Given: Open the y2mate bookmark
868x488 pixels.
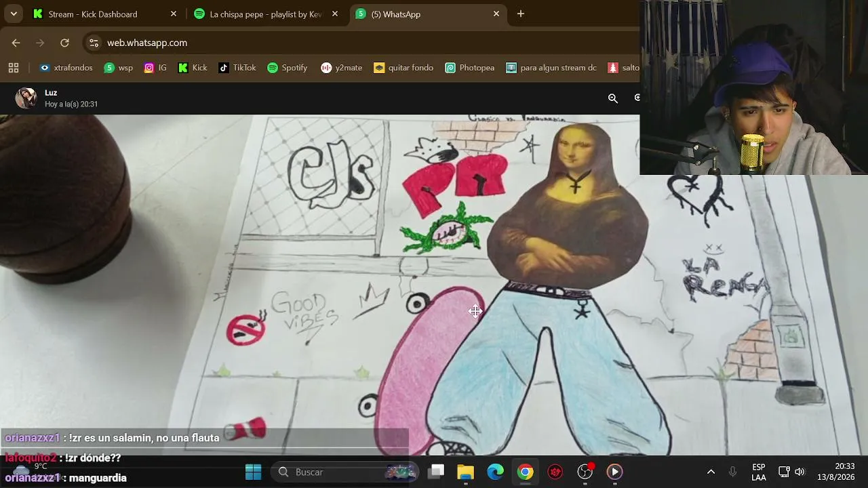Looking at the screenshot, I should (342, 68).
